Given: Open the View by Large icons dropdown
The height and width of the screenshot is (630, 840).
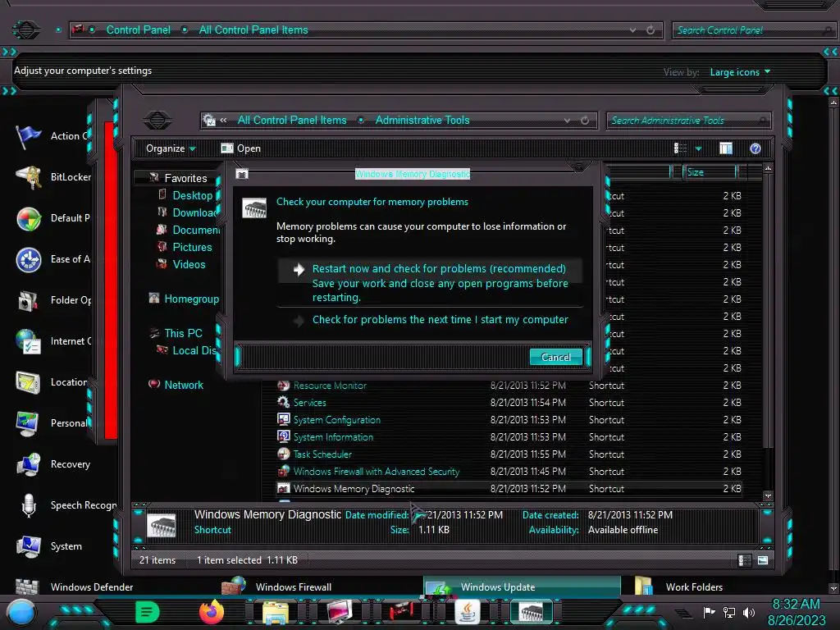Looking at the screenshot, I should 740,72.
